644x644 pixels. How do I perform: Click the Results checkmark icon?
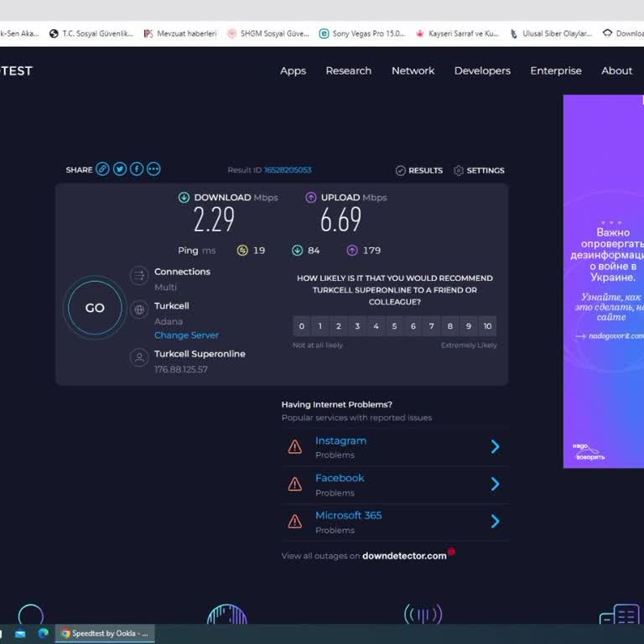click(401, 170)
